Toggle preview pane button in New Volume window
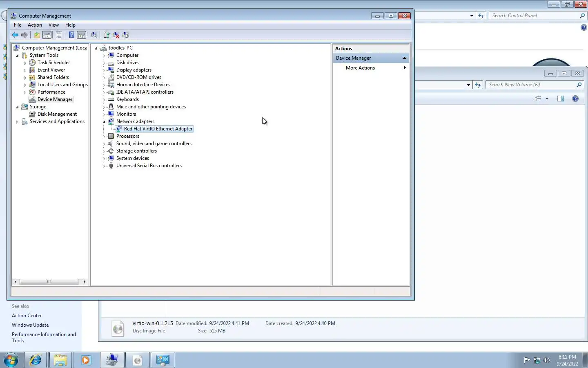588x368 pixels. pos(561,99)
